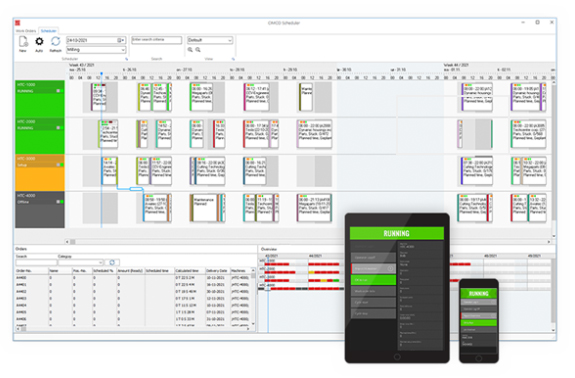Sort by the Scheduled % column header
The height and width of the screenshot is (378, 575).
pos(104,271)
